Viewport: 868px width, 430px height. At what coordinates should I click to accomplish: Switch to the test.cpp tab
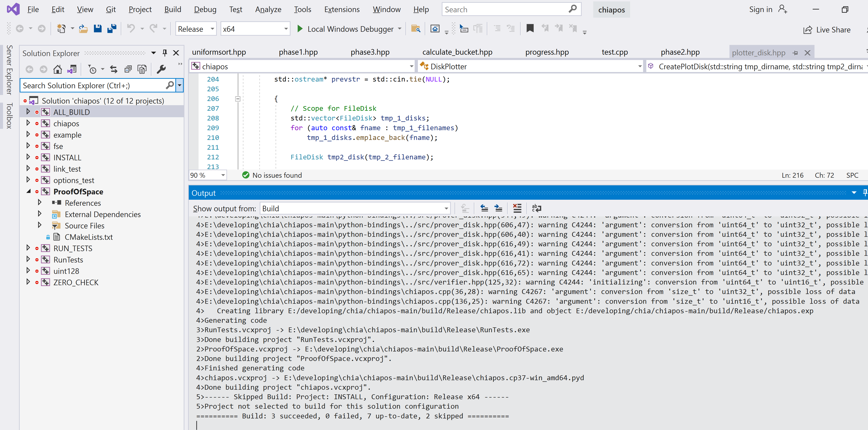point(615,52)
